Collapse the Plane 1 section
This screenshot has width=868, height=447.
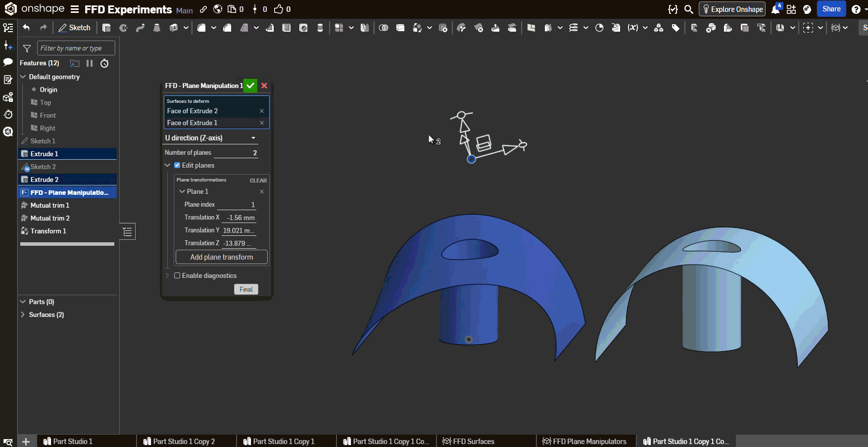[x=182, y=191]
